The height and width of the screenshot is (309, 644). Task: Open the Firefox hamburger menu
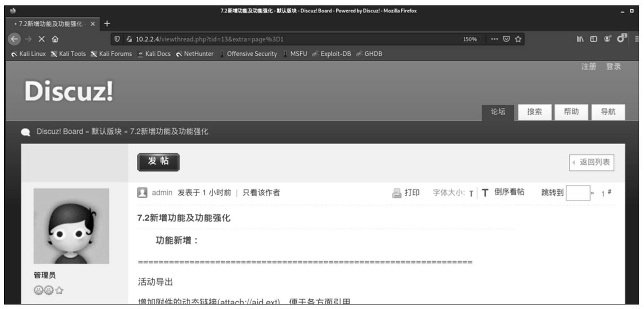point(636,39)
